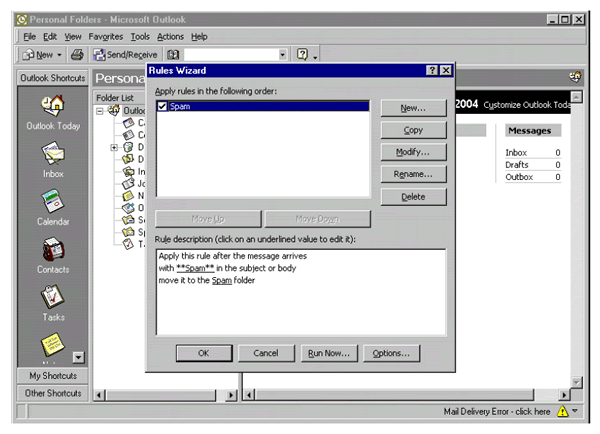Open the Address Book toolbar icon
This screenshot has width=600, height=434.
pyautogui.click(x=173, y=55)
